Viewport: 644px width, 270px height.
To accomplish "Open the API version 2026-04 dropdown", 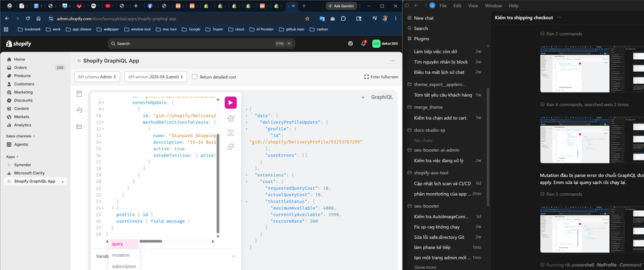I will (156, 77).
